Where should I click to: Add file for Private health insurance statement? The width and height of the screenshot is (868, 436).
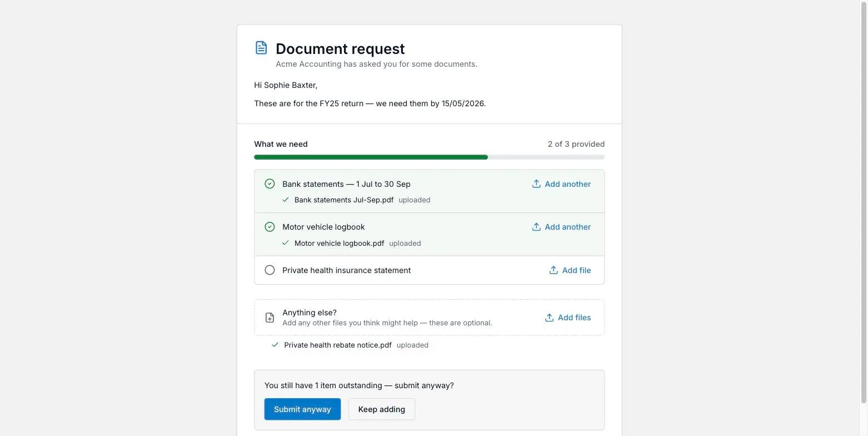(570, 270)
